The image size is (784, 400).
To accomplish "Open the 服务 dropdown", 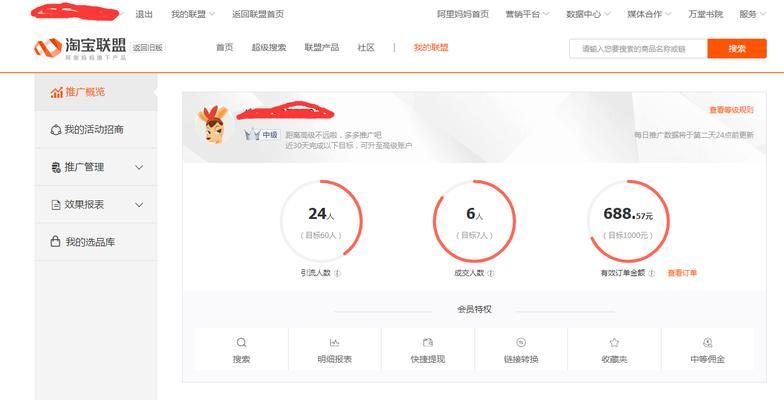I will (x=752, y=14).
